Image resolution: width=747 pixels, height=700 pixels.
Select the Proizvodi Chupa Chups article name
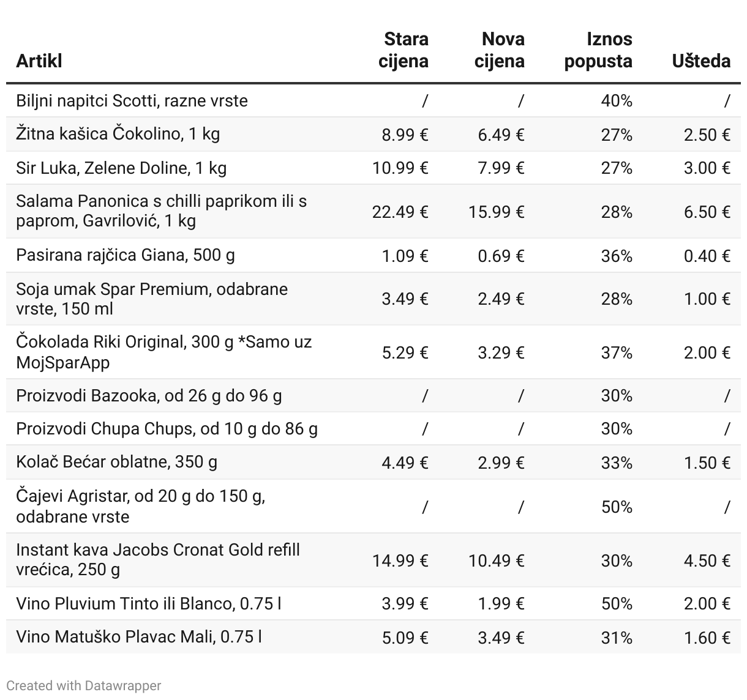click(167, 429)
